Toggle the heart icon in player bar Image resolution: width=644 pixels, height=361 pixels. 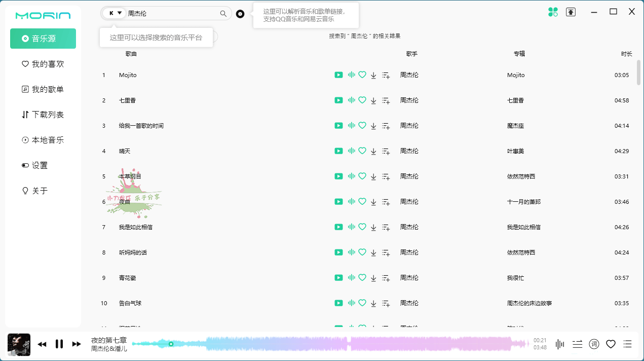pyautogui.click(x=611, y=344)
